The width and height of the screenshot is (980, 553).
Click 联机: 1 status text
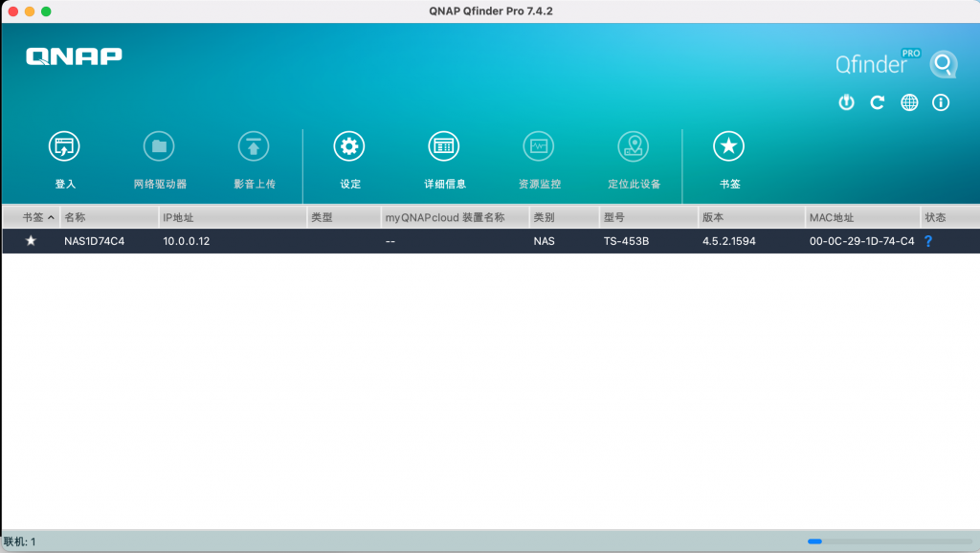pos(20,542)
